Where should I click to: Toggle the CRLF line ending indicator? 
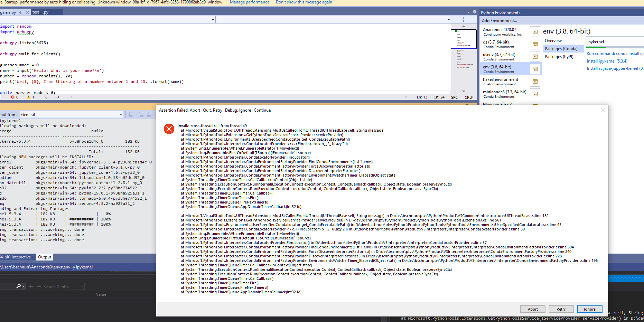point(469,97)
